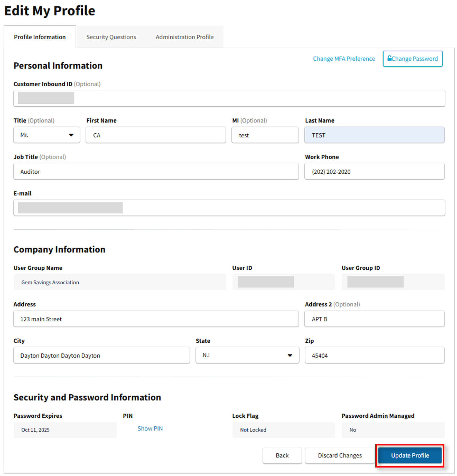Image resolution: width=457 pixels, height=476 pixels.
Task: Focus the City input field
Action: tap(102, 355)
